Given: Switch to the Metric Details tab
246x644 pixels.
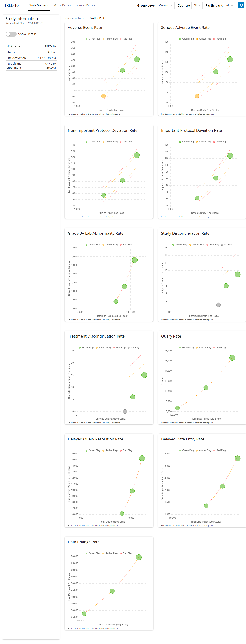Looking at the screenshot, I should (62, 5).
